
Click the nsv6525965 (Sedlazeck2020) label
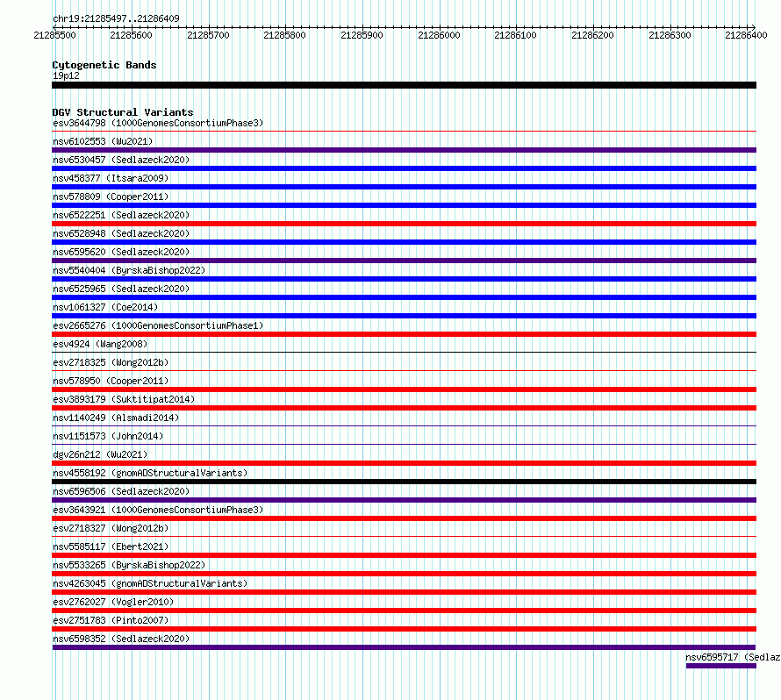tap(121, 289)
